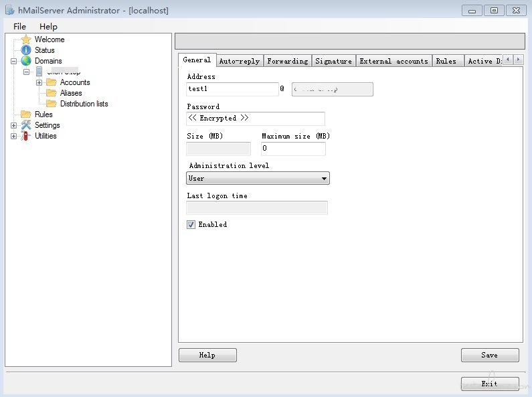Click the Settings tools icon
The height and width of the screenshot is (397, 532).
point(26,125)
